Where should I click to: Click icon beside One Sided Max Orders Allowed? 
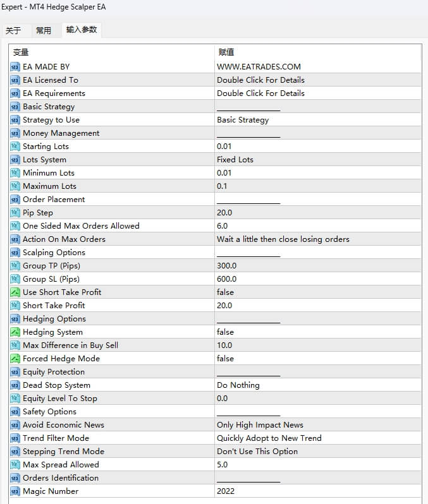(x=15, y=226)
